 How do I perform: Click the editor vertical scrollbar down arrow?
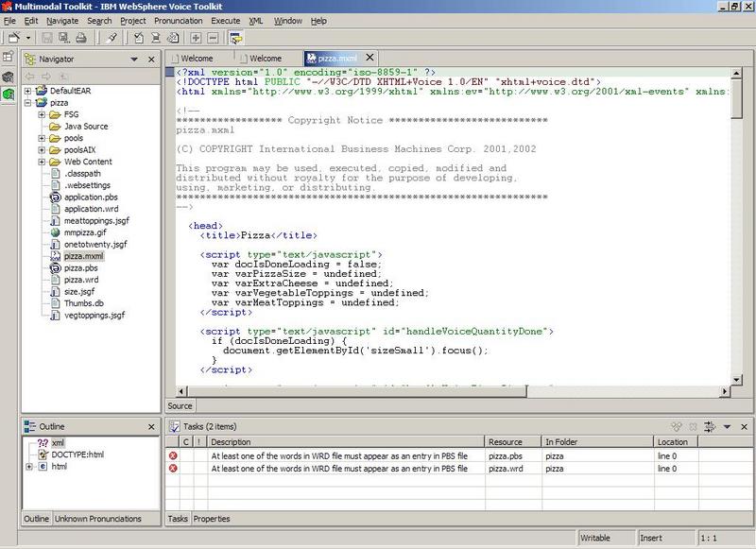736,380
